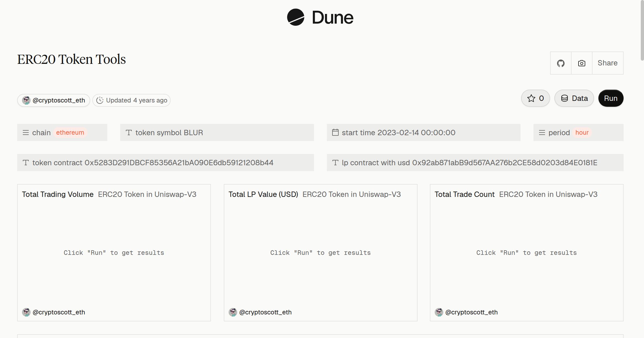
Task: Open Total Trading Volume chart title
Action: [58, 194]
